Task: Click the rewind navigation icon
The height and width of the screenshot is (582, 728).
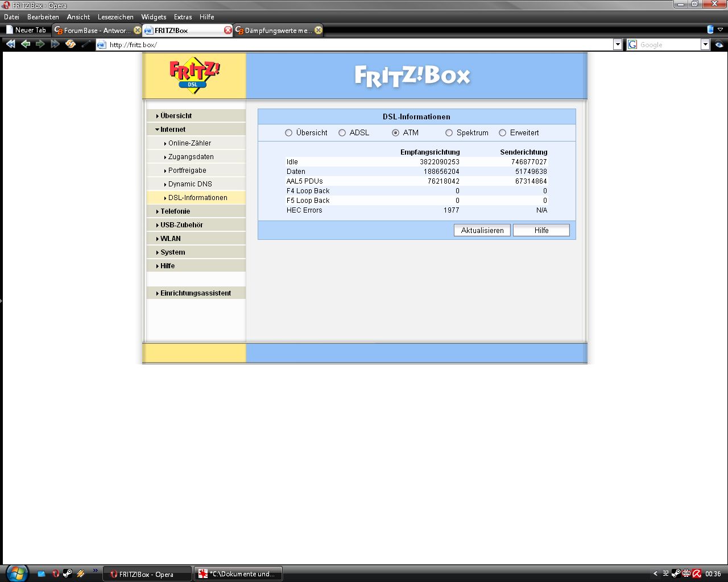Action: [x=10, y=44]
